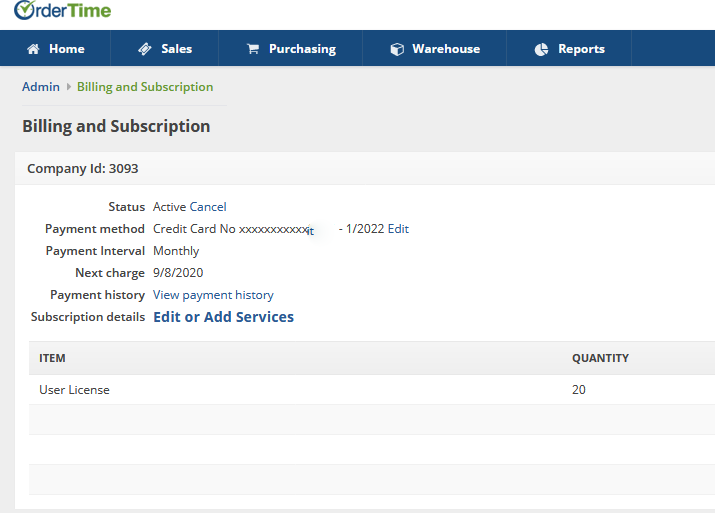Click the Sales tag icon
Screen dimensions: 715x513
coord(145,49)
